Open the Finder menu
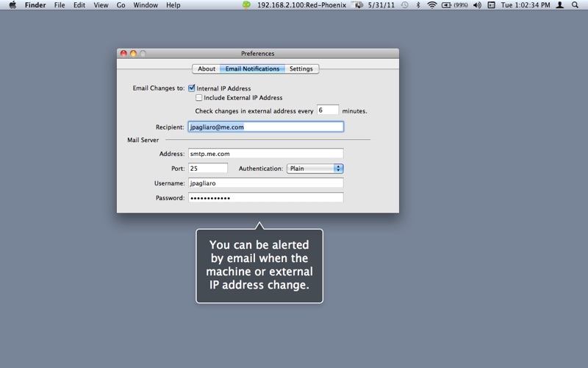Image resolution: width=588 pixels, height=368 pixels. (35, 5)
